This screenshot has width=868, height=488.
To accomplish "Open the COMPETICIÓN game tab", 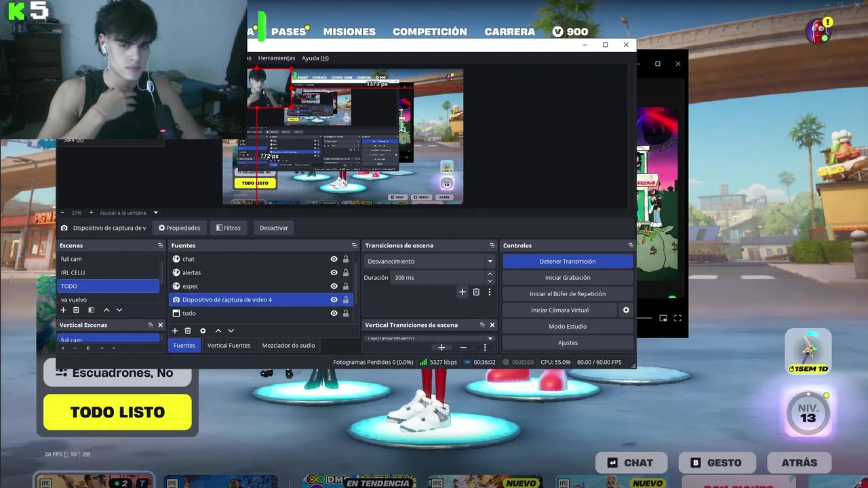I will pos(430,32).
